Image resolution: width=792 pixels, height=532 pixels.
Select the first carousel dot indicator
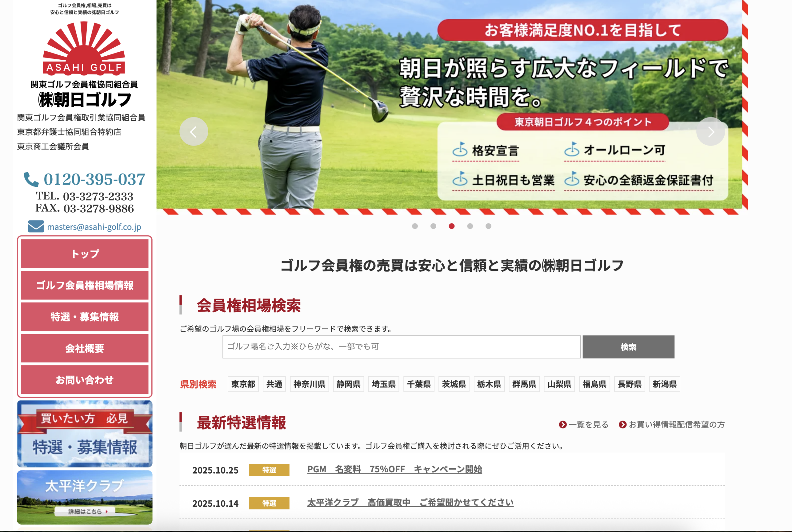415,226
